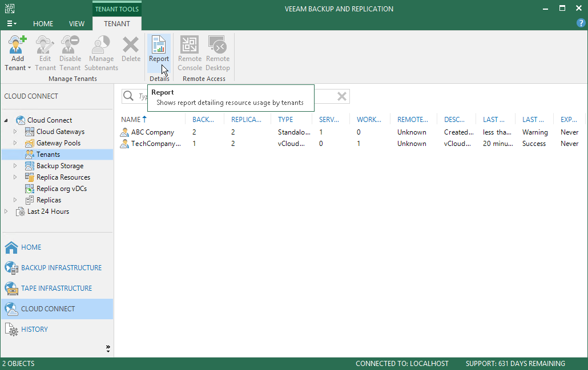Select Replica Resources in the tree
Screen dimensions: 588x370
[63, 177]
